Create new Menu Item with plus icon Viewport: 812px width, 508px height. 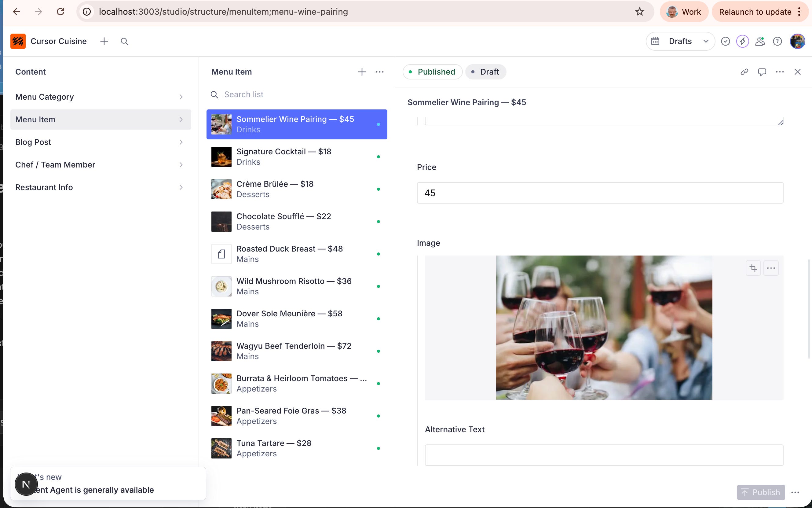[x=362, y=72]
